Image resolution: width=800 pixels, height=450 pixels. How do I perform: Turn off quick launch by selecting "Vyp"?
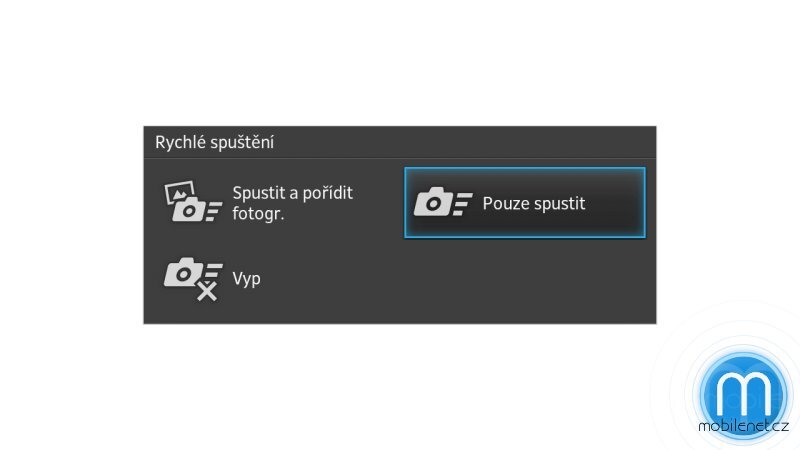[246, 278]
